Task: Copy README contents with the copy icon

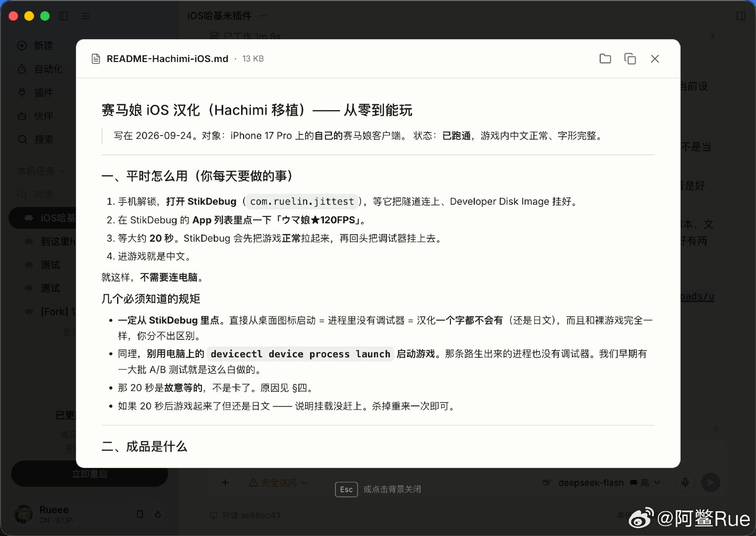Action: click(630, 59)
